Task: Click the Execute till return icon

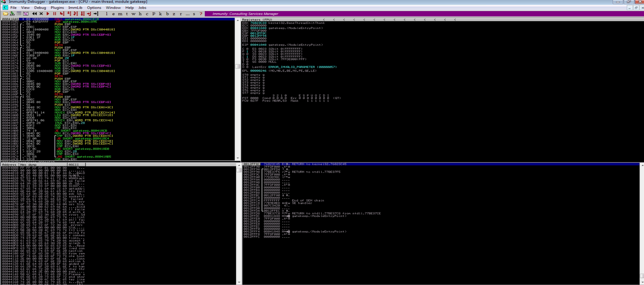Action: [89, 14]
